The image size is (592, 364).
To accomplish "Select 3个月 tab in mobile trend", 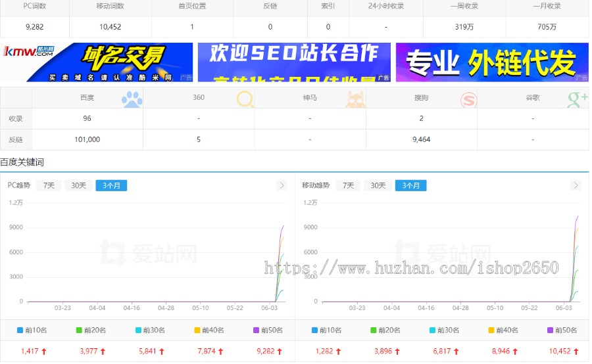I will (x=410, y=185).
